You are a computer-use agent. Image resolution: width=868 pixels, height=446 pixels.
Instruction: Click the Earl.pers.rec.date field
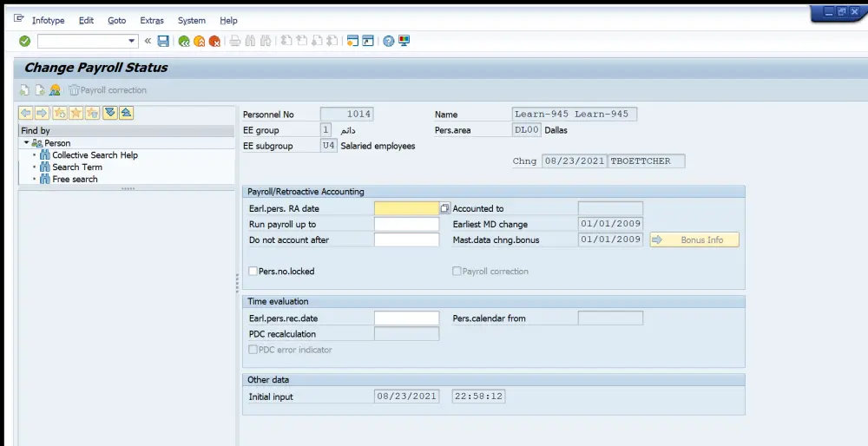tap(407, 318)
